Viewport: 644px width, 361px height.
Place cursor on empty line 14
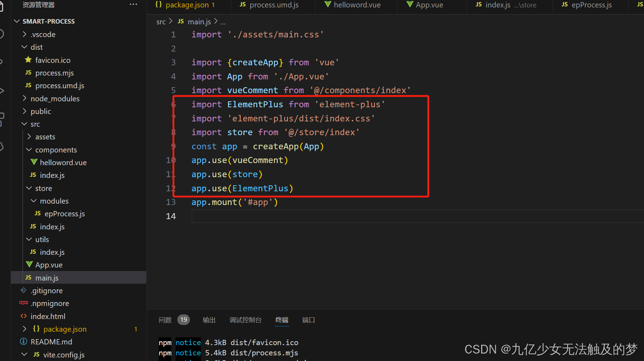click(418, 216)
